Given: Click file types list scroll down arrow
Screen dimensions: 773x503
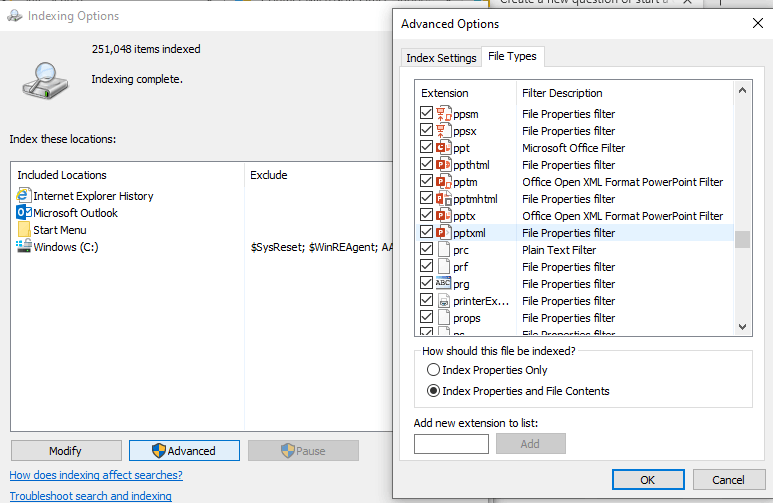Looking at the screenshot, I should coord(742,326).
